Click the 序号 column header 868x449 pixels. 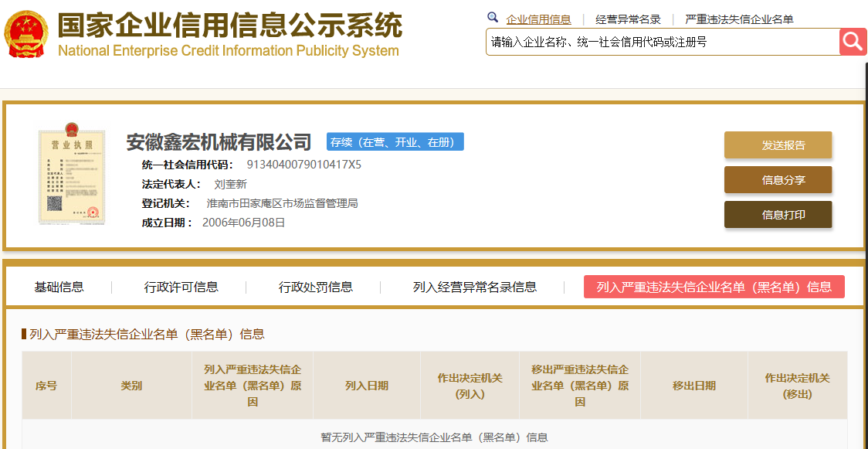46,386
